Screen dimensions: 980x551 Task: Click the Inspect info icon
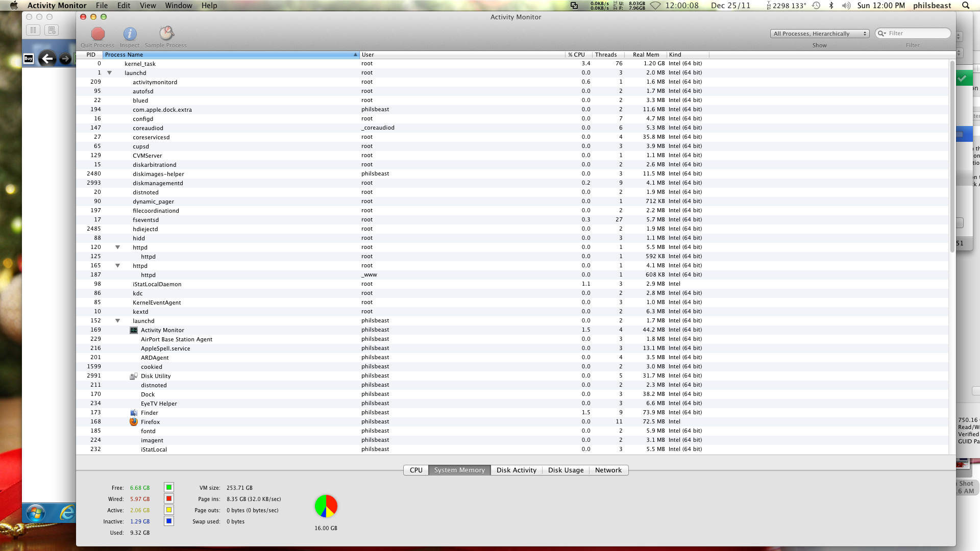click(130, 34)
